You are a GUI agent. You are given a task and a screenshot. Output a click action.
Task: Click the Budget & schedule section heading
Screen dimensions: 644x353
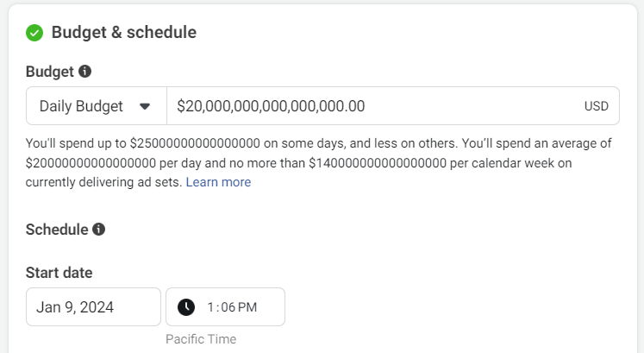123,33
